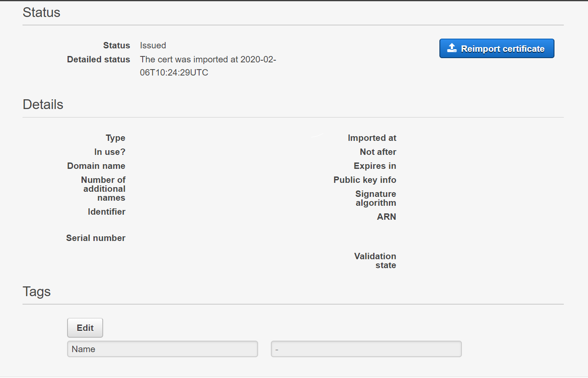The height and width of the screenshot is (378, 588).
Task: Click the upload icon in Reimport certificate
Action: click(x=452, y=48)
